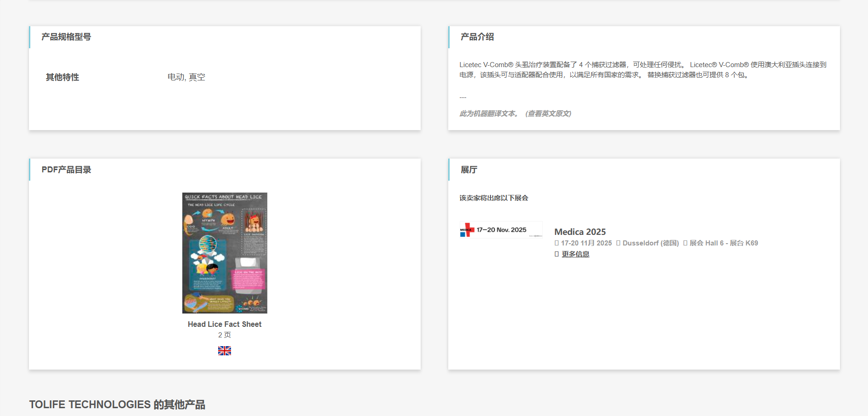Open the Head Lice Fact Sheet thumbnail
This screenshot has width=868, height=416.
(x=224, y=253)
